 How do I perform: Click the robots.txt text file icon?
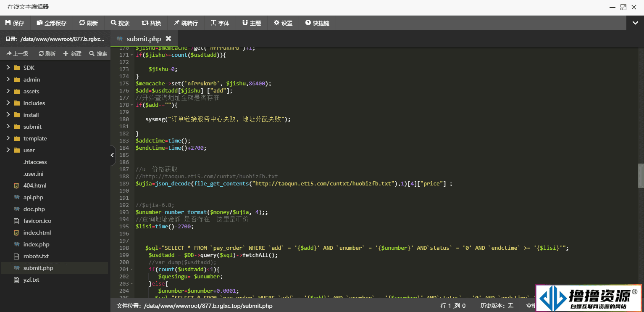(x=16, y=256)
